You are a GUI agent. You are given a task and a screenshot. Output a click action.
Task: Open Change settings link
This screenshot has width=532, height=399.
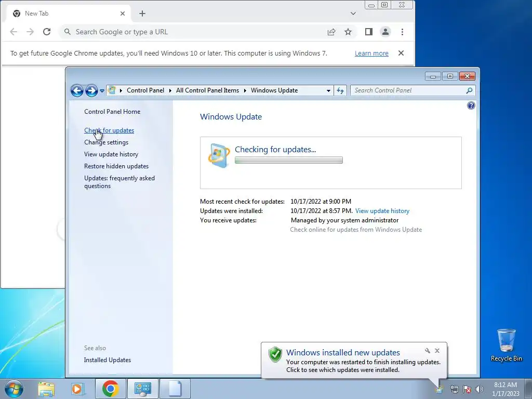(x=106, y=142)
